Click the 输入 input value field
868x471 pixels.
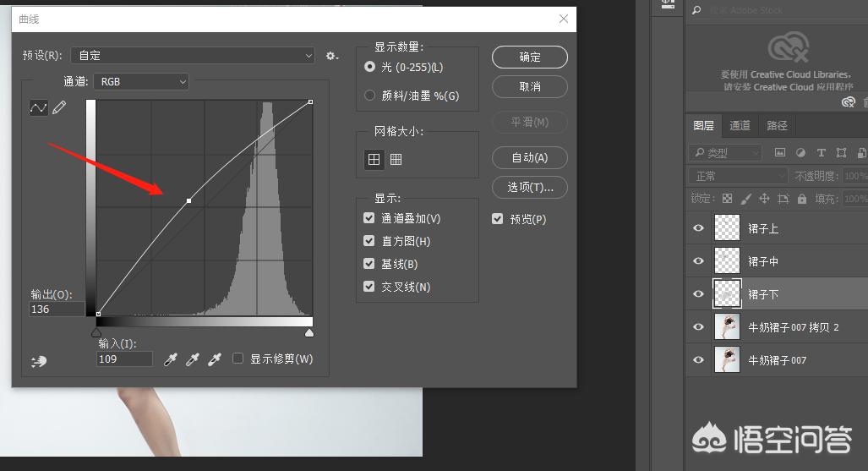pos(124,359)
